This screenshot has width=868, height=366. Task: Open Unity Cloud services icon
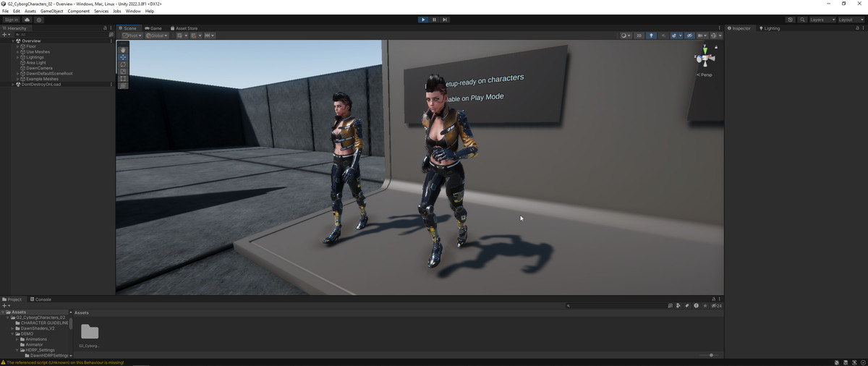tap(27, 20)
